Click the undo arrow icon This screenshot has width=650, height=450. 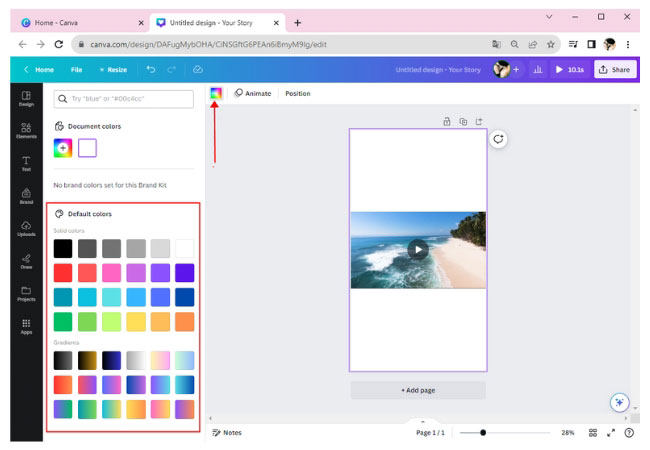tap(151, 69)
